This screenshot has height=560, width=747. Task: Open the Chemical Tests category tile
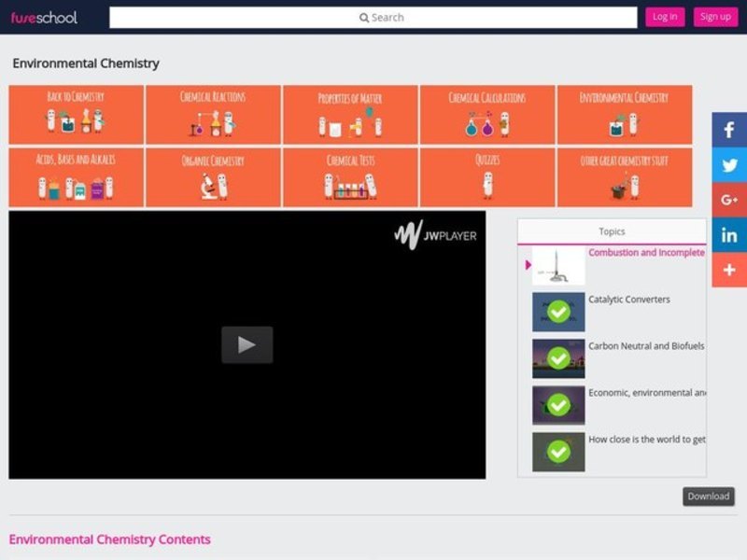coord(350,177)
